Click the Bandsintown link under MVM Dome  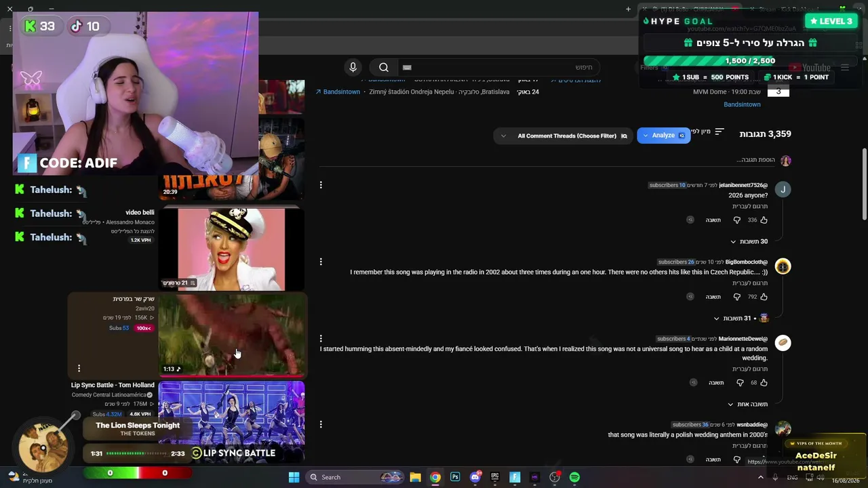pos(742,104)
